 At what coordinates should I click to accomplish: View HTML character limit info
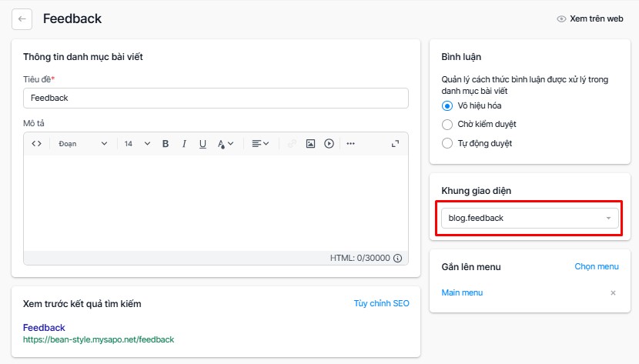(398, 258)
